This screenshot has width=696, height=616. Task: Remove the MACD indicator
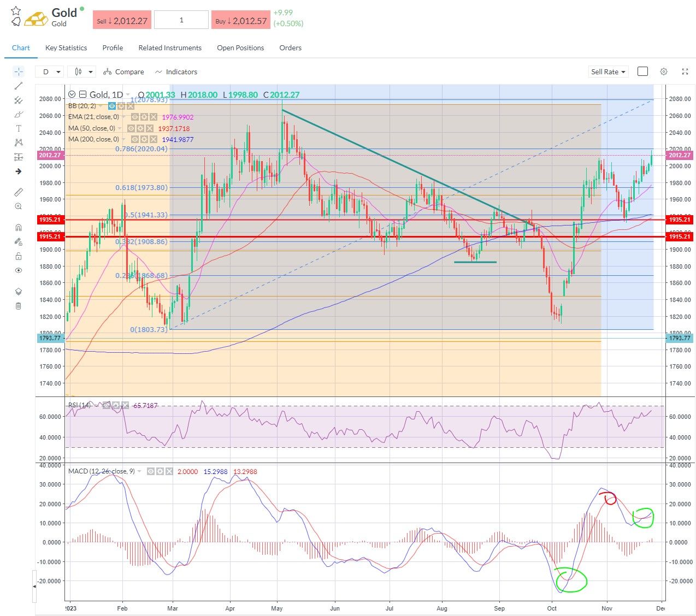click(x=169, y=471)
